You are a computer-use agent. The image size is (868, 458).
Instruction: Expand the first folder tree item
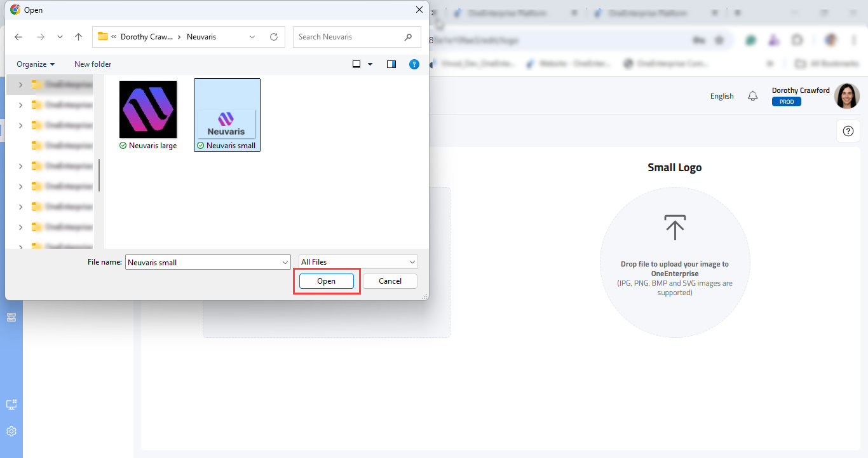[21, 85]
